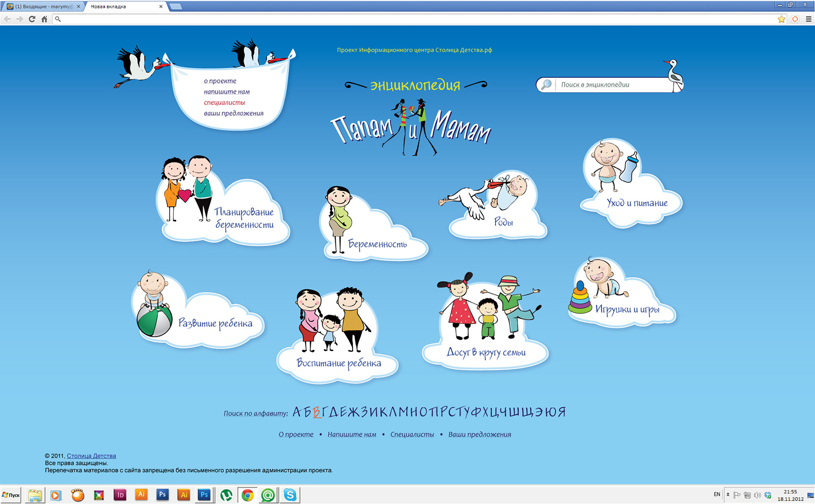Follow the footer 'Ваши предложения' link
Image resolution: width=815 pixels, height=504 pixels.
pos(480,434)
